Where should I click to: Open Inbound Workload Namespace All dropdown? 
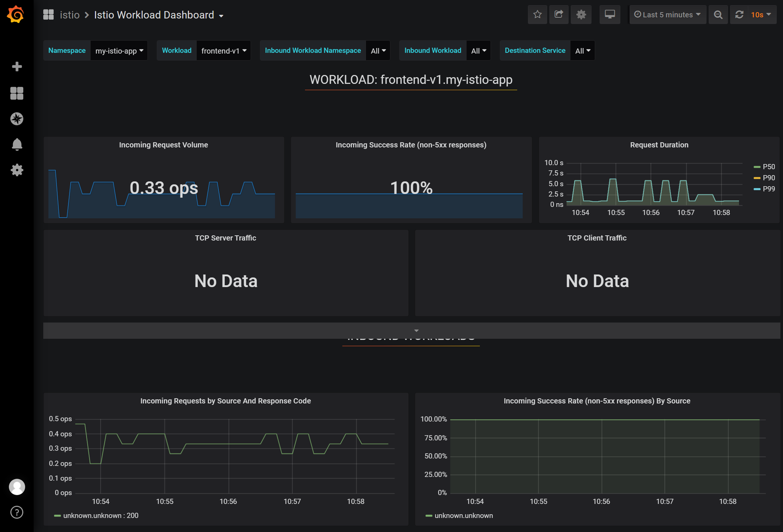(378, 51)
